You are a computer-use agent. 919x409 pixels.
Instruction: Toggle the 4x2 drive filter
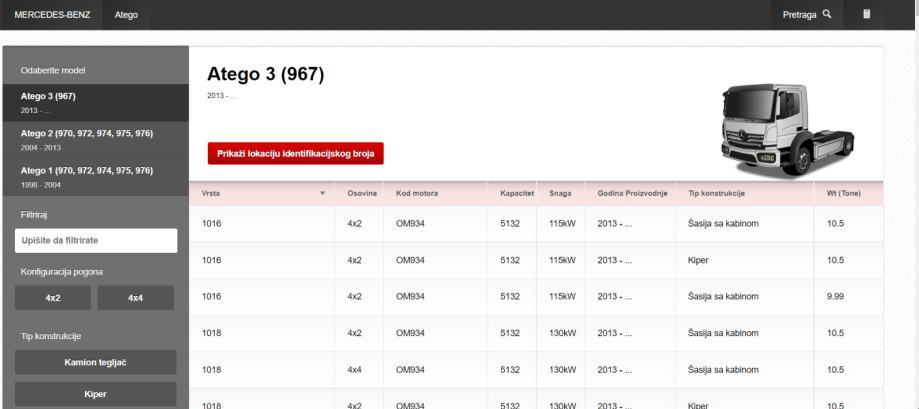(53, 298)
